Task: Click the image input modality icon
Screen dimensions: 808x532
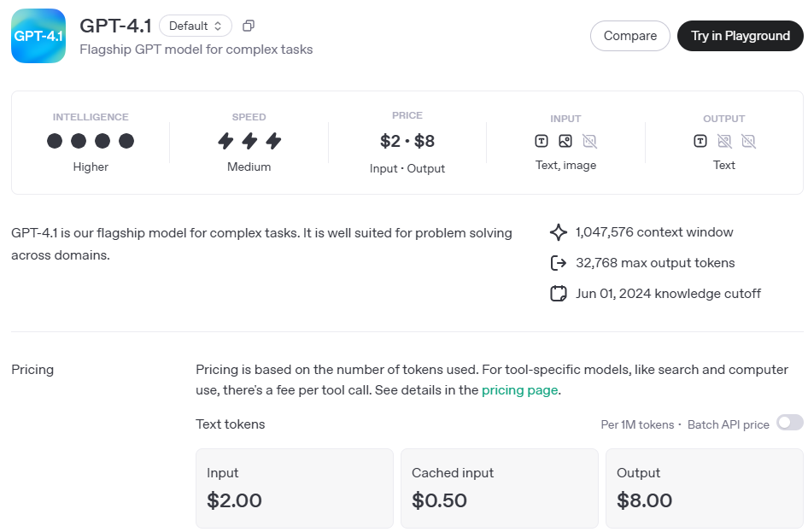Action: 565,141
